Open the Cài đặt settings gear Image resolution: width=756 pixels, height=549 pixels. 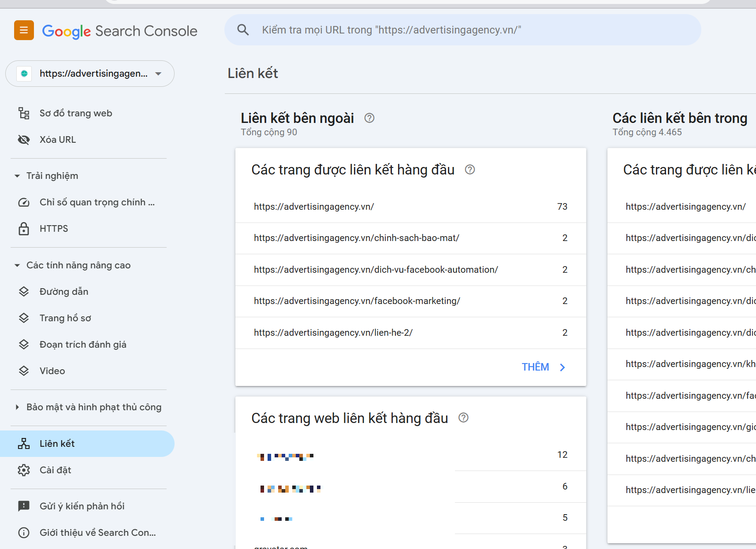pos(24,470)
